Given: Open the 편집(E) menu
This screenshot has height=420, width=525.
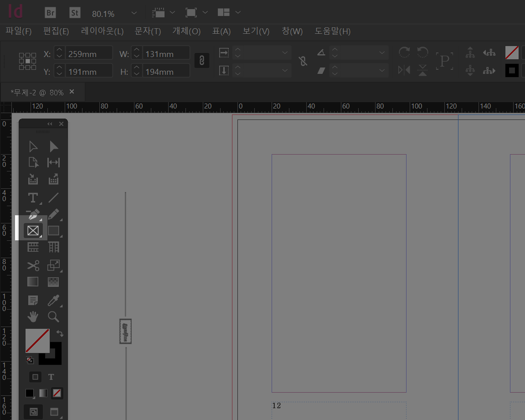Looking at the screenshot, I should pyautogui.click(x=56, y=31).
